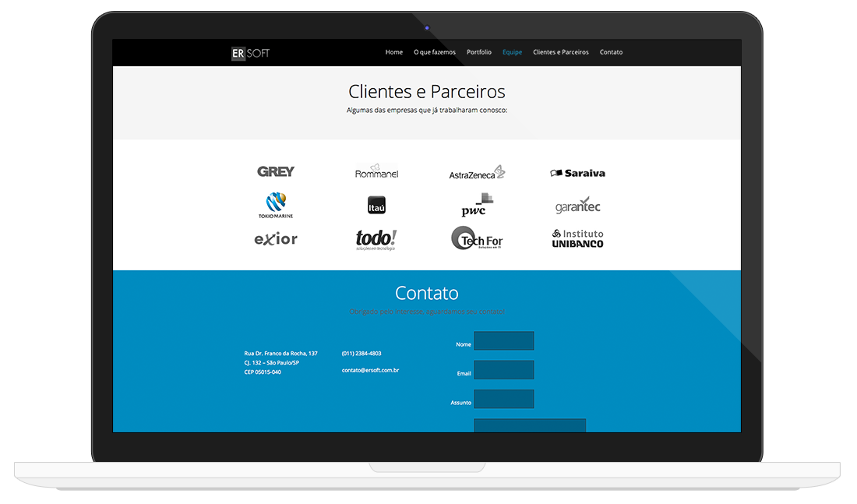Click the ER SOFT logo
857x504 pixels.
[x=250, y=53]
